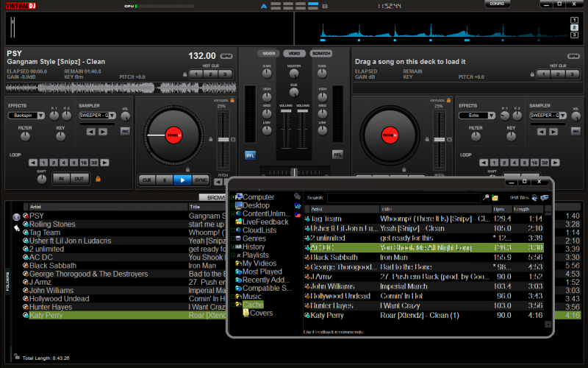Click the left deck loop lock icon

point(97,179)
